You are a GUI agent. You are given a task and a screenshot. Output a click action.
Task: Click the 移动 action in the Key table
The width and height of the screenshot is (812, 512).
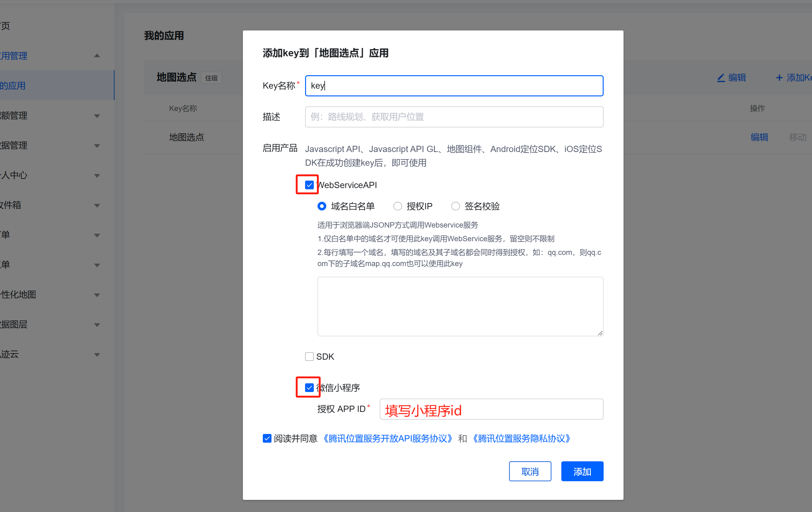pyautogui.click(x=797, y=137)
